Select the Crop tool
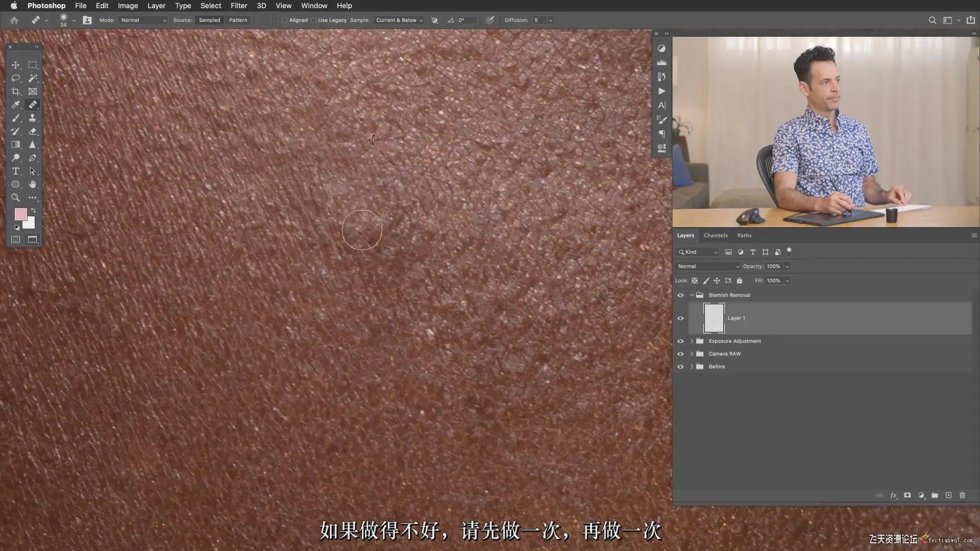This screenshot has width=980, height=551. click(x=15, y=91)
